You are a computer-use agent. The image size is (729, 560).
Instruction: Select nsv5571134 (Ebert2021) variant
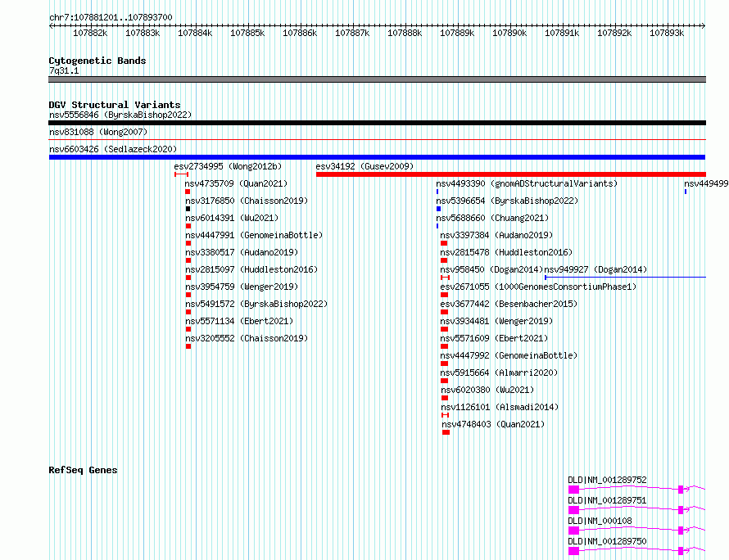[x=239, y=321]
